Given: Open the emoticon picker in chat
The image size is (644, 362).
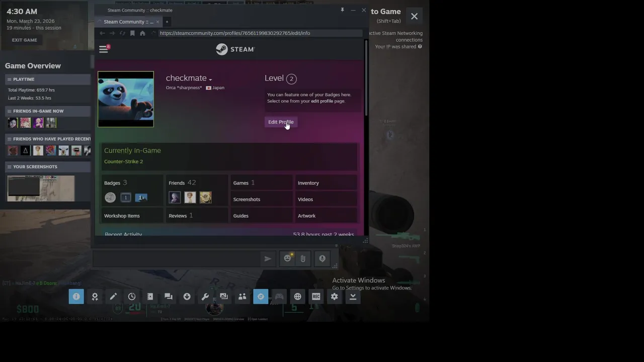Looking at the screenshot, I should pos(288,258).
